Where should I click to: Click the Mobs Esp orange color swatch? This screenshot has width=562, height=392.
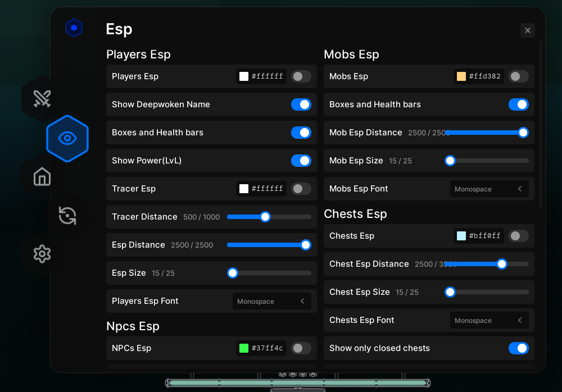[461, 76]
